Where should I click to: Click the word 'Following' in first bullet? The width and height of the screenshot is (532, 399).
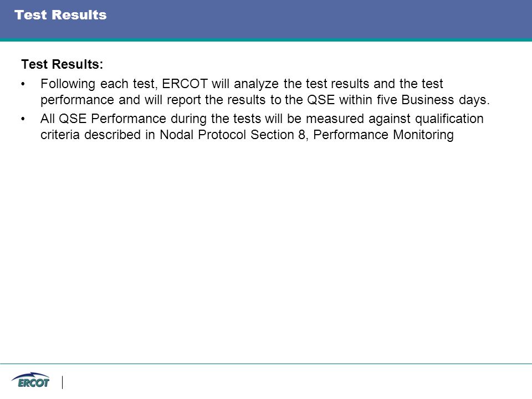pyautogui.click(x=68, y=84)
